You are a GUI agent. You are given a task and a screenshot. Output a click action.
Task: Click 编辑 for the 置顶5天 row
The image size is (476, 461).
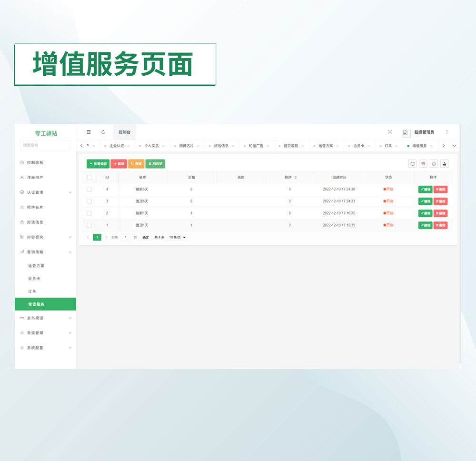tap(425, 201)
